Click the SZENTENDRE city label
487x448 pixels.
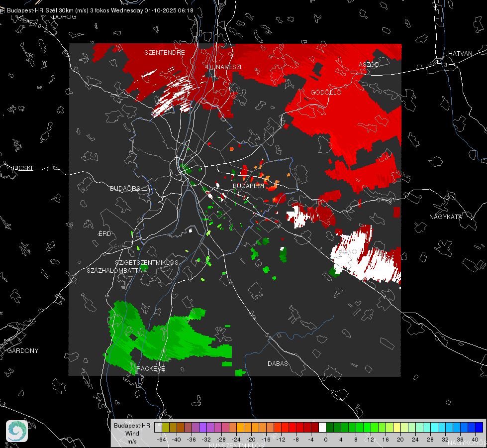coord(164,53)
